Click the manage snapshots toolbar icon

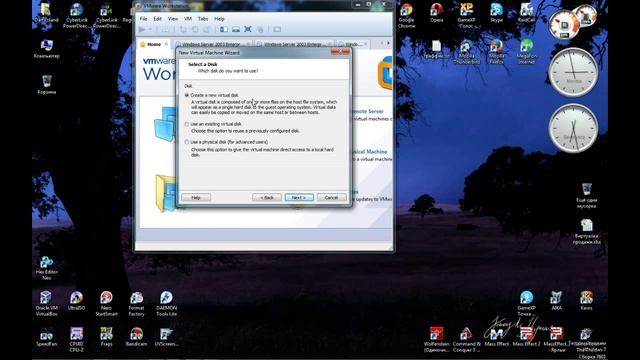pos(207,29)
